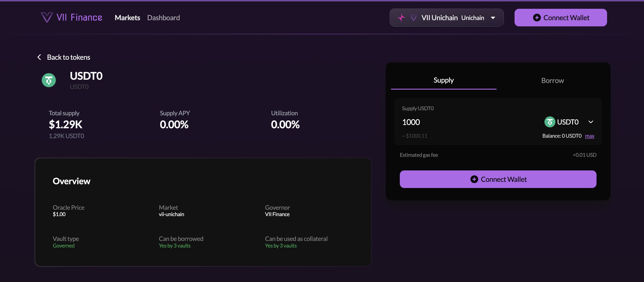The width and height of the screenshot is (644, 282).
Task: Click the VII Finance logo icon
Action: pos(47,18)
